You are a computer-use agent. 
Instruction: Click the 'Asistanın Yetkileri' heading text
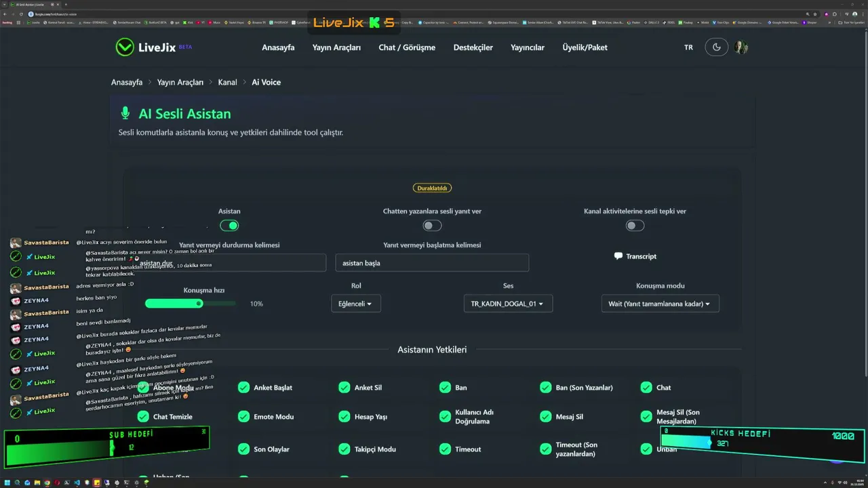pyautogui.click(x=432, y=350)
